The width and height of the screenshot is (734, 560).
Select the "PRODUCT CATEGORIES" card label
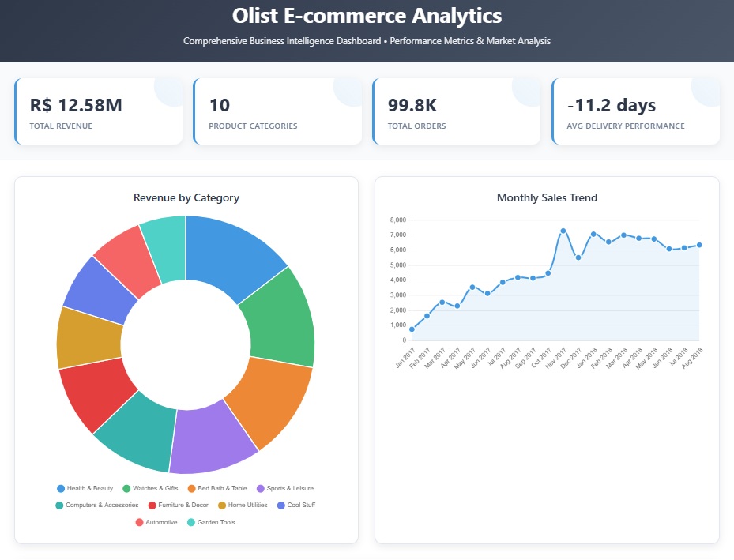pyautogui.click(x=253, y=126)
